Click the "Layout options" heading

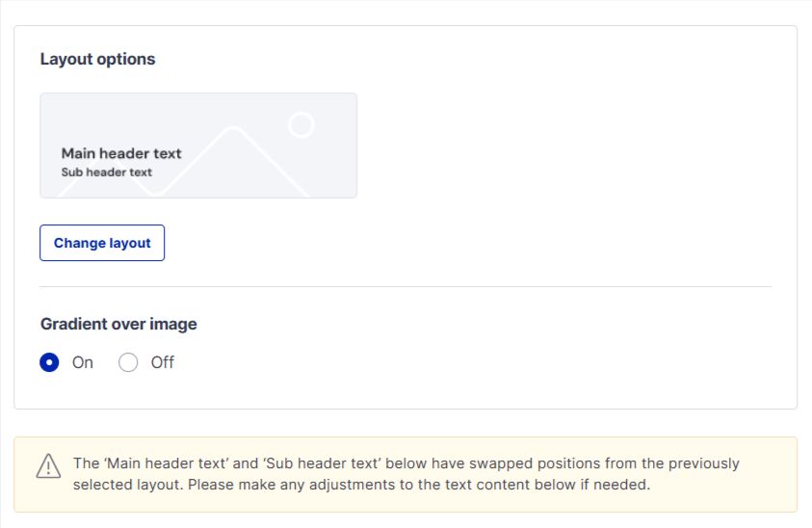pos(97,59)
